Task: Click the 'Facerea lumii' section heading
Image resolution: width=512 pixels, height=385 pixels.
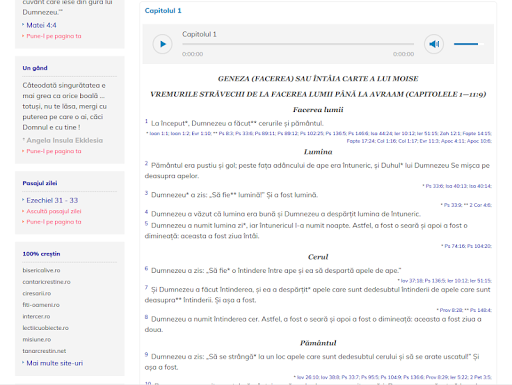Action: click(318, 110)
